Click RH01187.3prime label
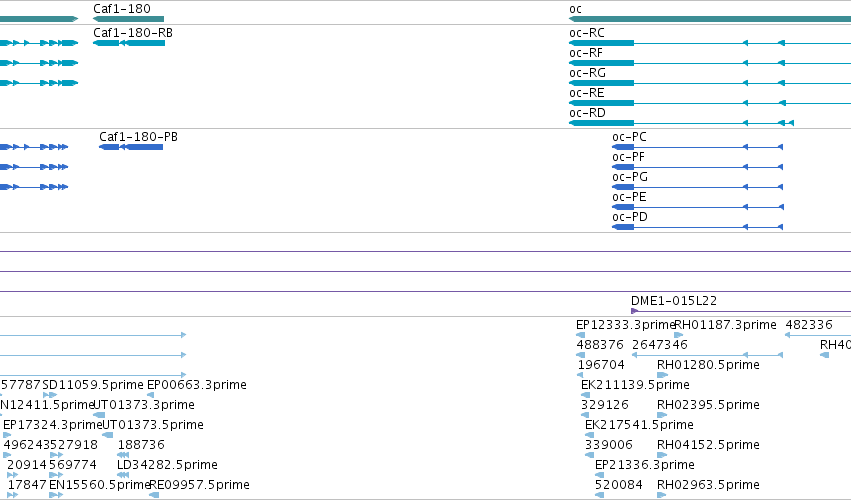Viewport: 851px width, 500px height. (x=725, y=325)
